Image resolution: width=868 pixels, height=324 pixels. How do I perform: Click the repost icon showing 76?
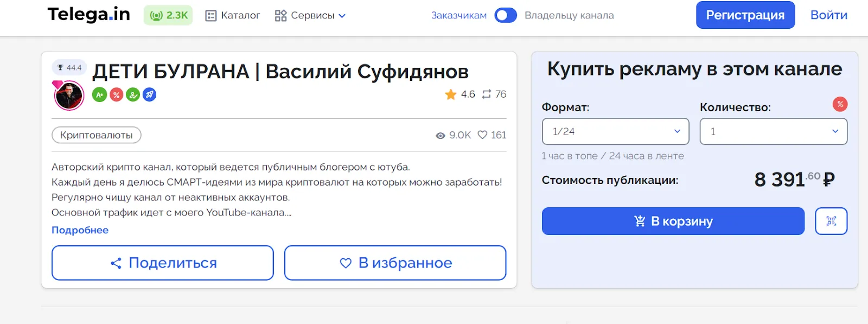point(494,94)
